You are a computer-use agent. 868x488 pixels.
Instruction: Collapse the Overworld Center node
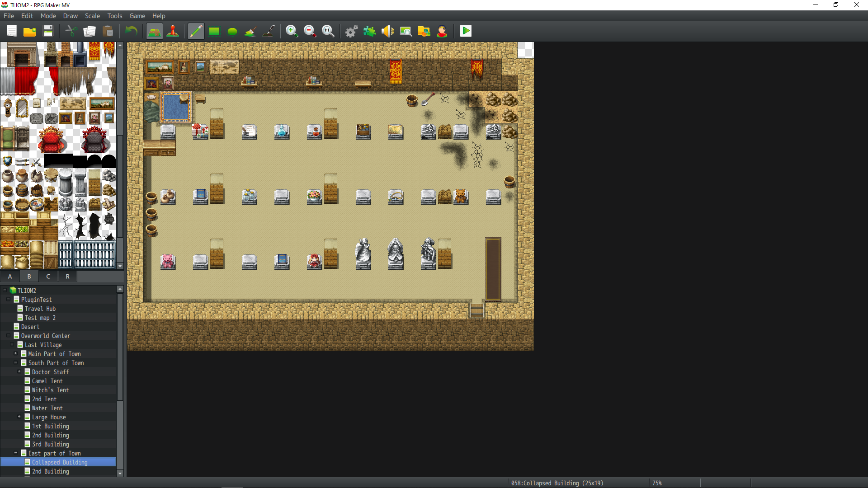pyautogui.click(x=8, y=335)
